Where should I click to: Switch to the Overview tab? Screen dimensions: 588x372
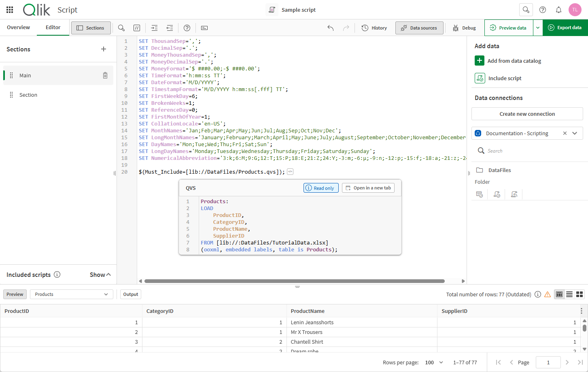point(18,27)
